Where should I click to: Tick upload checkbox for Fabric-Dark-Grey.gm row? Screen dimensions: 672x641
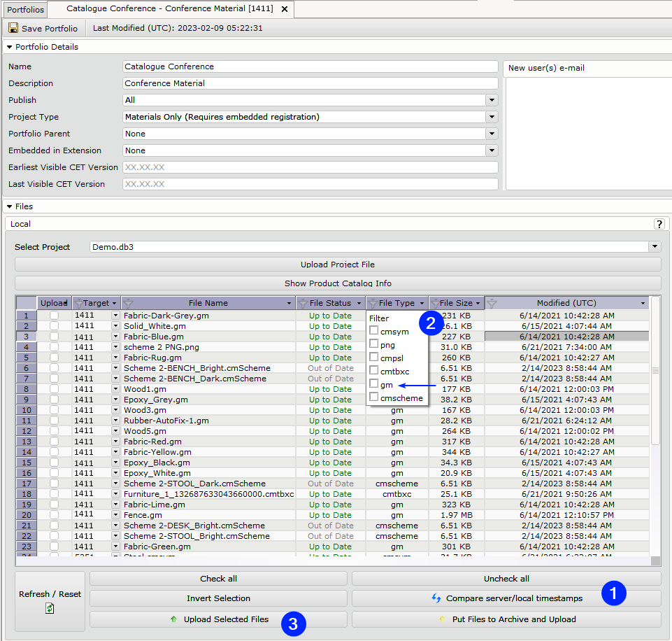click(x=54, y=316)
